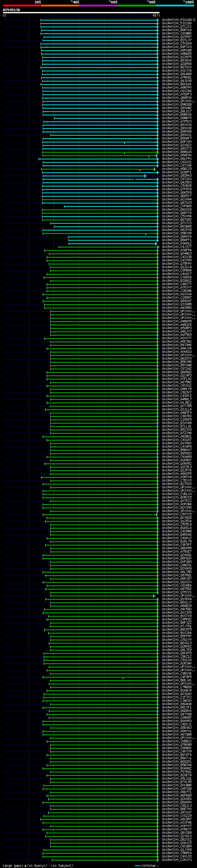Screen dimensions: 197x868
Task: Select the UniRef100_Q6RYT6 label
Action: 177,213
